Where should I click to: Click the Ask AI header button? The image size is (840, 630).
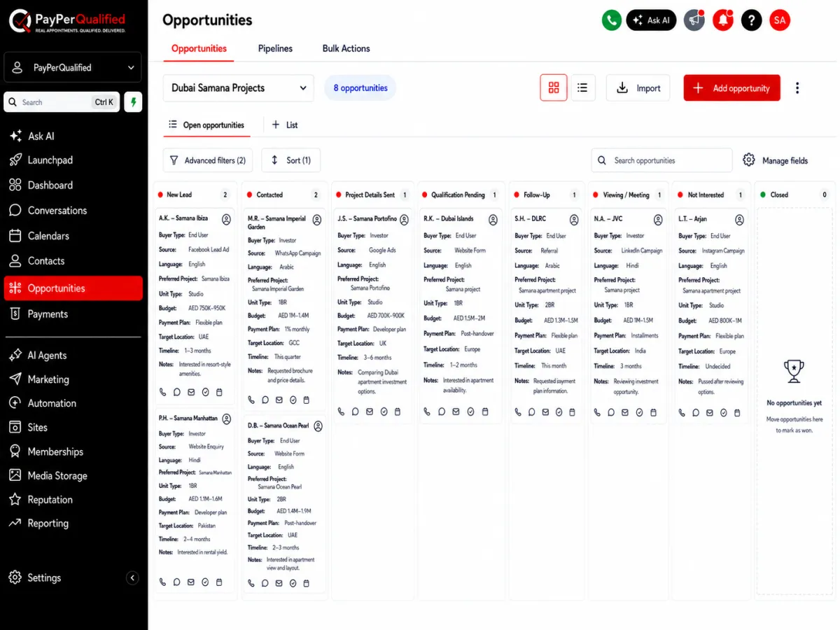[651, 20]
